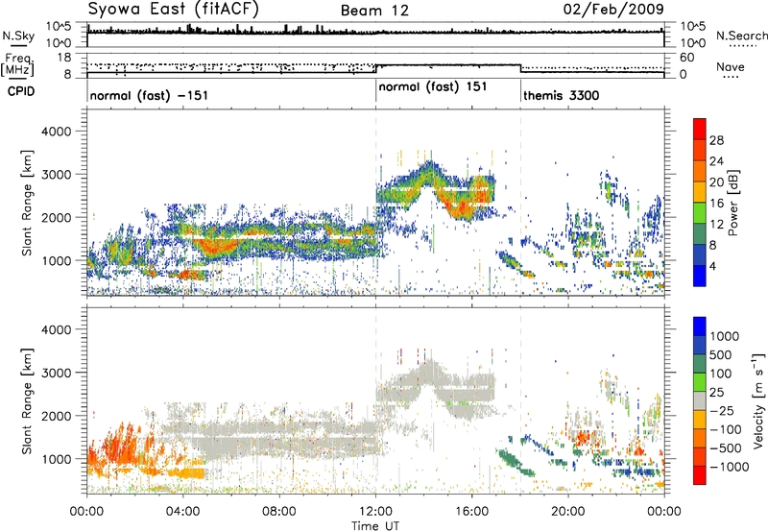The image size is (768, 532).
Task: Pick light green segment of velocity colorbar
Action: 700,382
